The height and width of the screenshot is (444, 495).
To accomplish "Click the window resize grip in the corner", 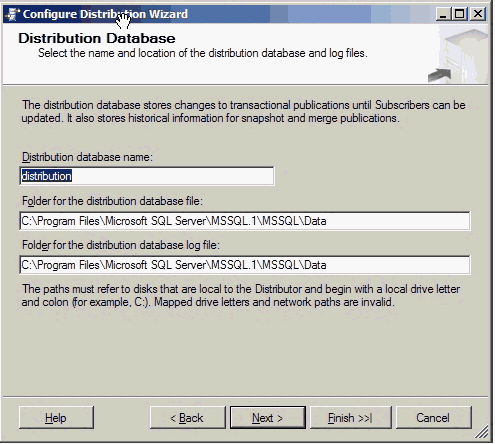I will click(x=482, y=431).
